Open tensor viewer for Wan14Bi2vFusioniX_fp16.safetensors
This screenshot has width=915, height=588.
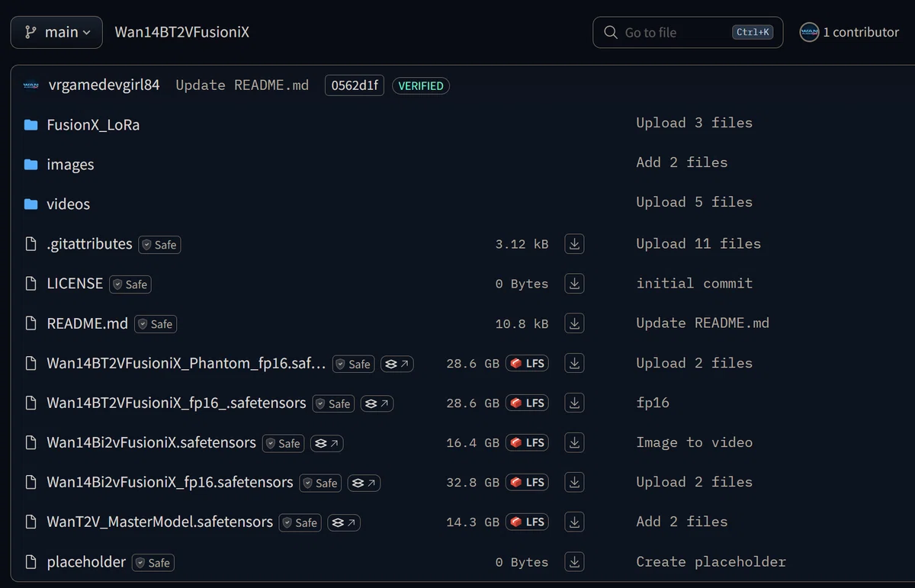click(364, 483)
